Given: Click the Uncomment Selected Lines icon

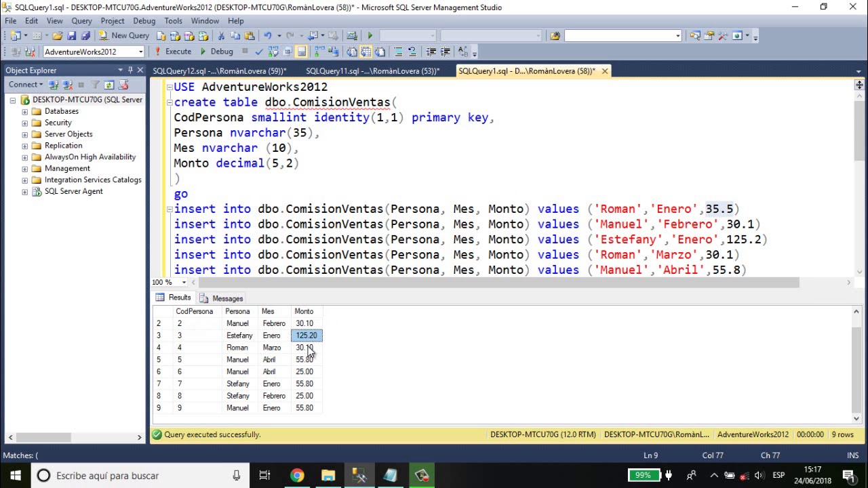Looking at the screenshot, I should tap(412, 52).
